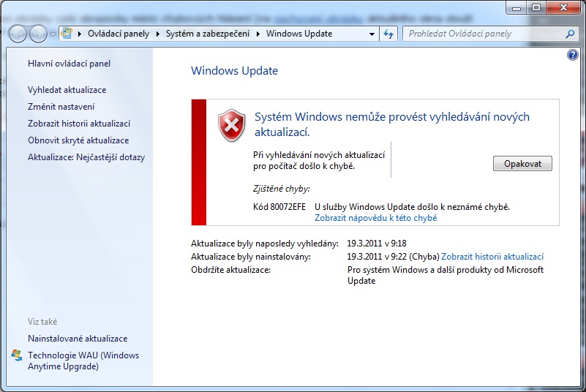586x392 pixels.
Task: Select Windows Update breadcrumb
Action: pos(299,34)
